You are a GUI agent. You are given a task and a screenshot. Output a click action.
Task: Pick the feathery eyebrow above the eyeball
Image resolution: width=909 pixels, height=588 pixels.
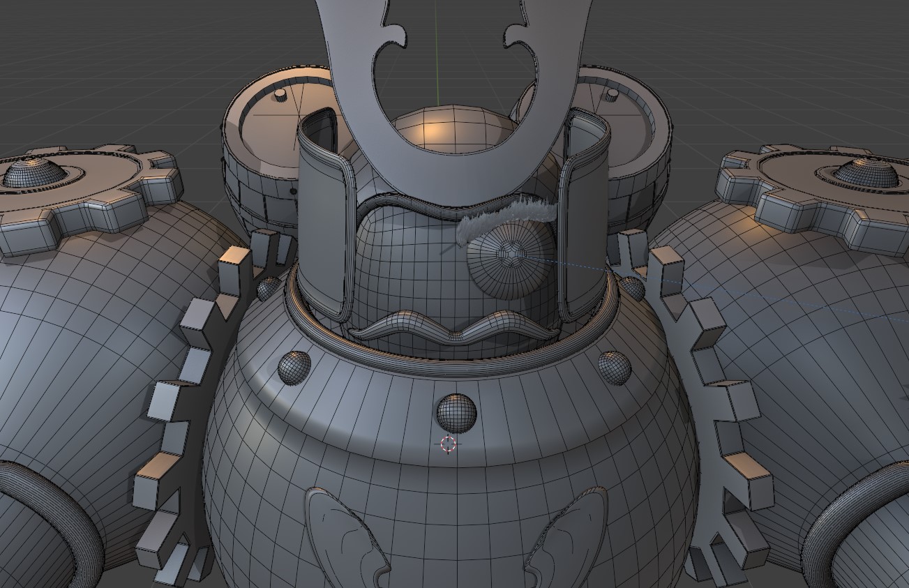506,220
